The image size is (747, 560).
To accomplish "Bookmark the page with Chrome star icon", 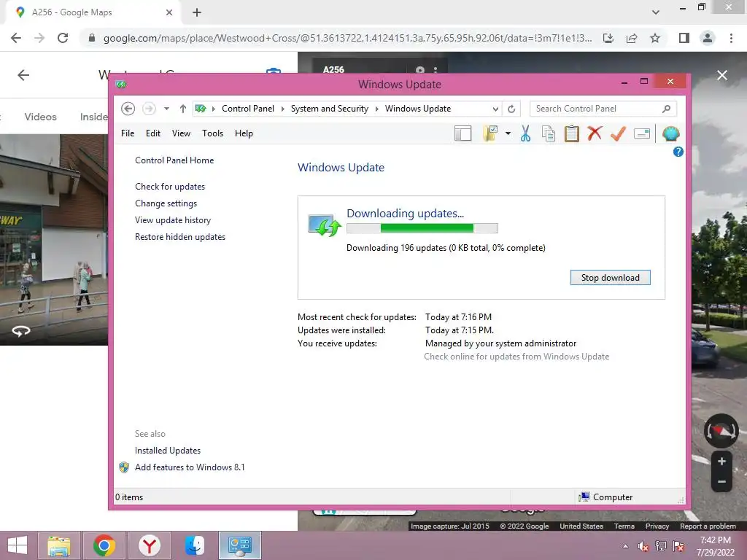I will pyautogui.click(x=656, y=38).
